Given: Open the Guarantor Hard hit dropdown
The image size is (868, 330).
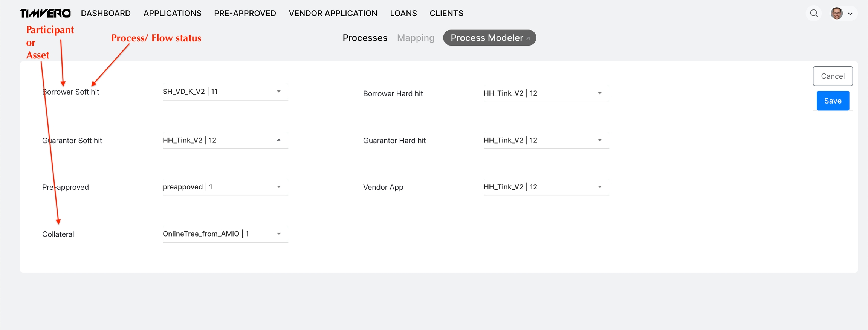Looking at the screenshot, I should point(599,140).
